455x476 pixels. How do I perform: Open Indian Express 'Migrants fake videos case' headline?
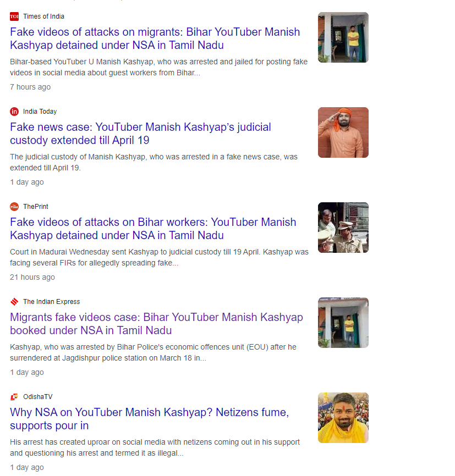coord(157,324)
